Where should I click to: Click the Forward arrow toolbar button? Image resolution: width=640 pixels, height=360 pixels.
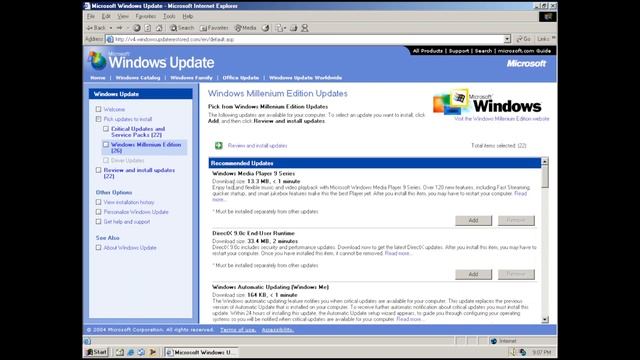119,28
